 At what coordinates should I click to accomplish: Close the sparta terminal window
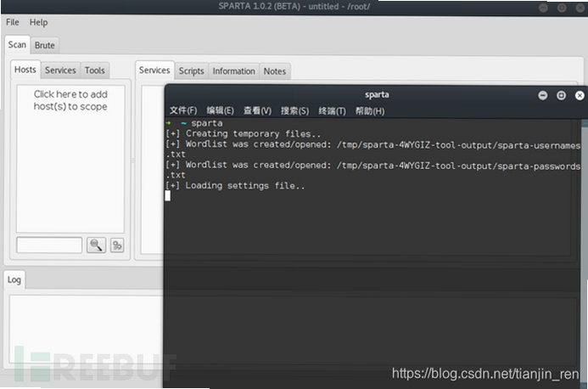[x=580, y=95]
